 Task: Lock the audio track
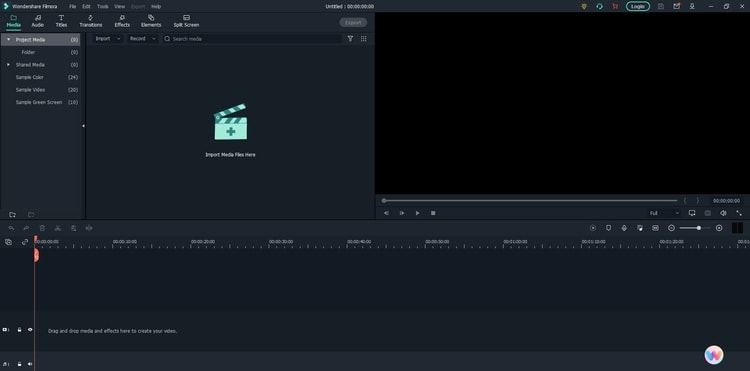point(19,364)
